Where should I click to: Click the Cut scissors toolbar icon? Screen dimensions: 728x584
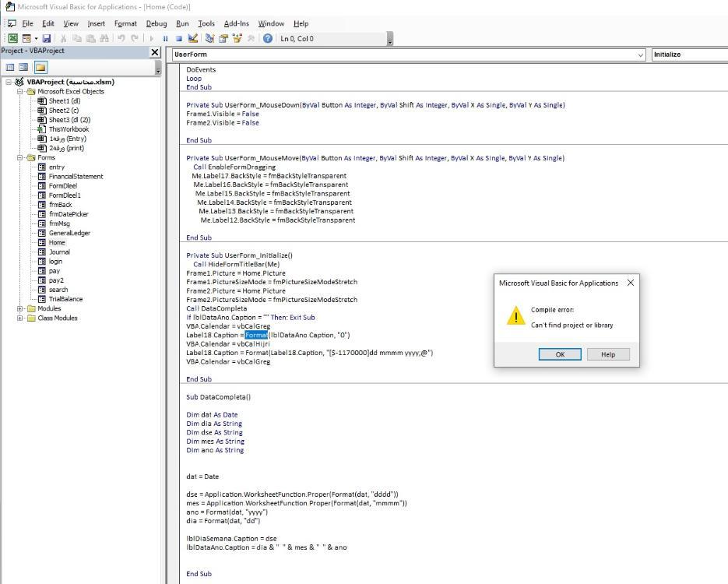tap(64, 38)
